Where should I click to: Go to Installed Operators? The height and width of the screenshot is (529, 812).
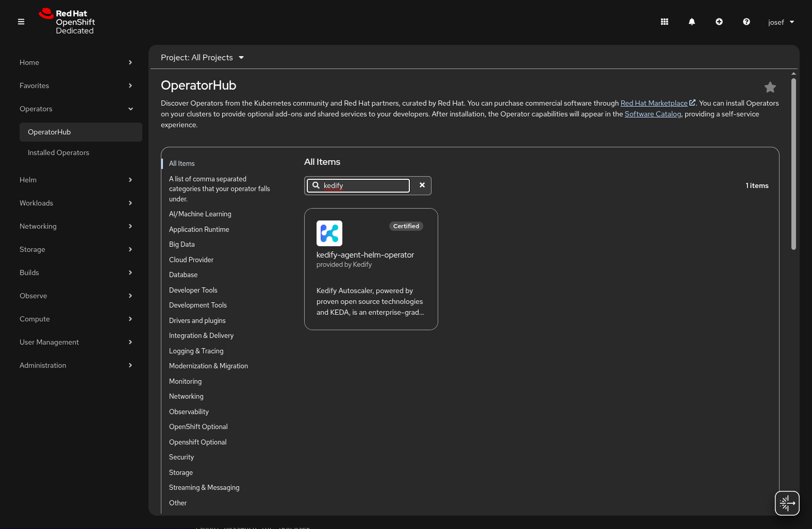[58, 152]
